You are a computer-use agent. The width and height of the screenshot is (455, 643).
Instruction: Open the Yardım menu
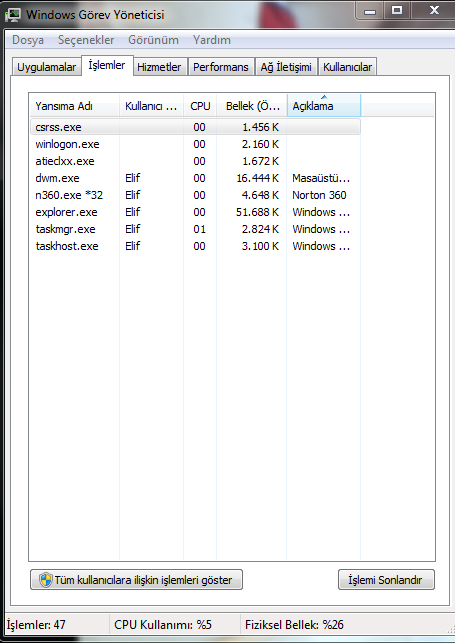pos(212,40)
